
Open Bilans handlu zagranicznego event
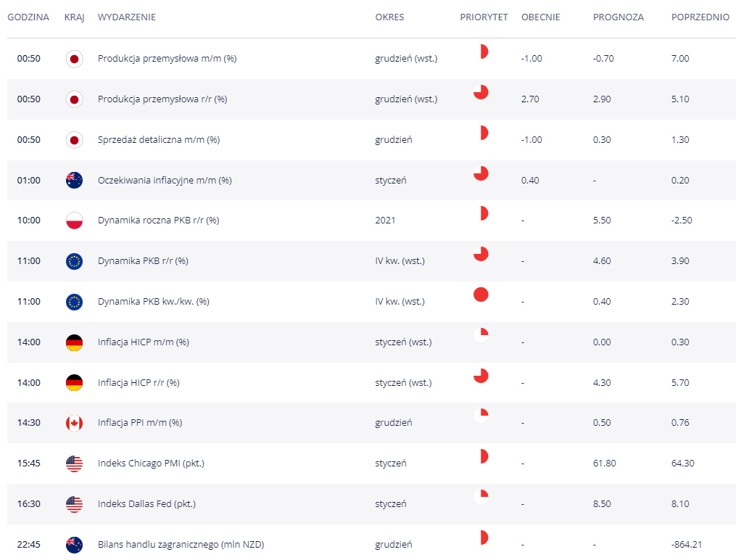pyautogui.click(x=181, y=544)
